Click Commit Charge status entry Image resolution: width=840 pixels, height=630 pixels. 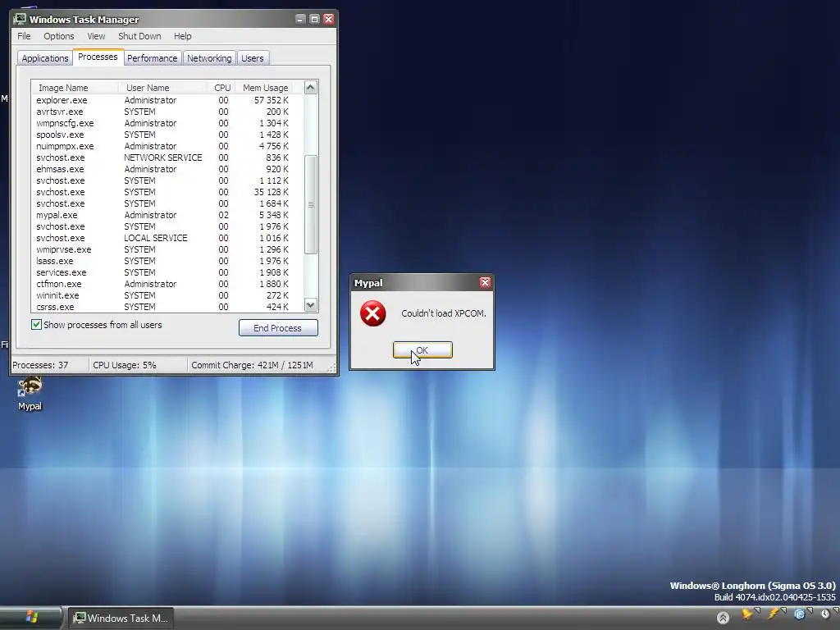coord(253,365)
